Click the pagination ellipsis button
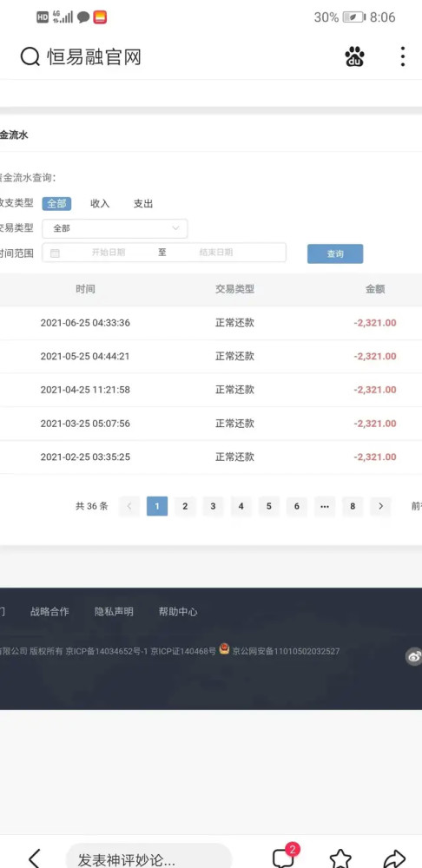The height and width of the screenshot is (868, 422). tap(325, 506)
